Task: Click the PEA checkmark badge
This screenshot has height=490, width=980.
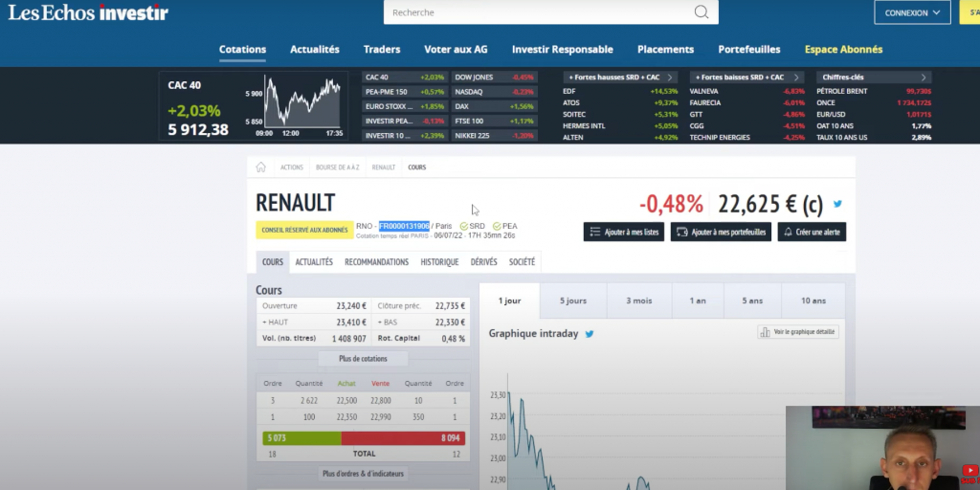Action: click(x=497, y=227)
